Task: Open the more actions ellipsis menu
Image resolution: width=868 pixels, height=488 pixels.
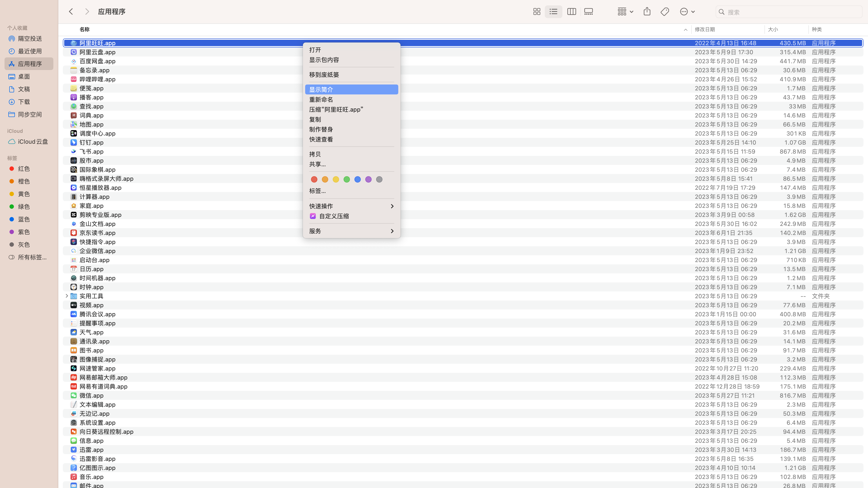Action: point(687,12)
